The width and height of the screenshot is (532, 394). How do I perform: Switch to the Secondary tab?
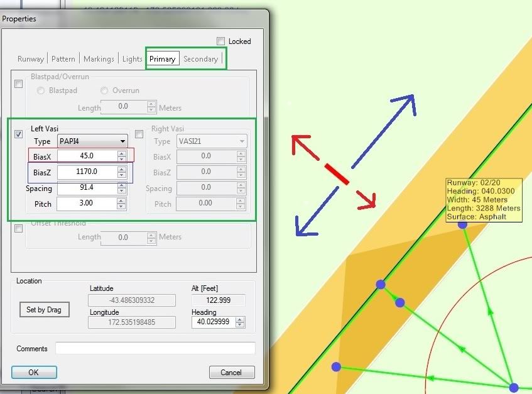200,59
